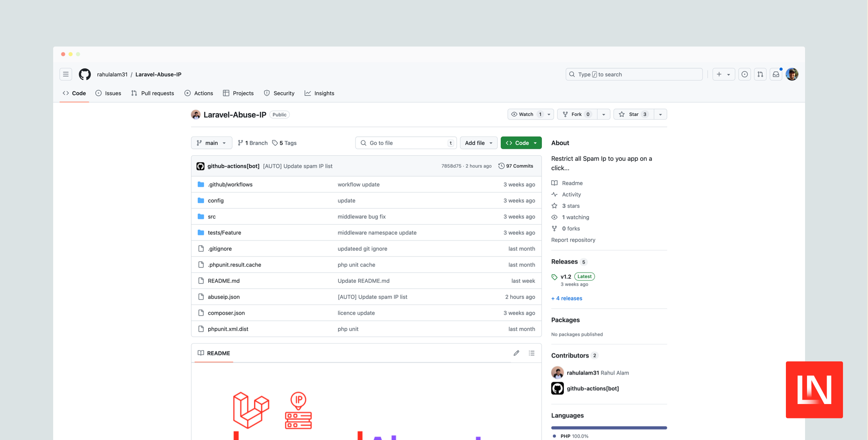Expand the create new dropdown caret in header
Image resolution: width=868 pixels, height=440 pixels.
(728, 74)
